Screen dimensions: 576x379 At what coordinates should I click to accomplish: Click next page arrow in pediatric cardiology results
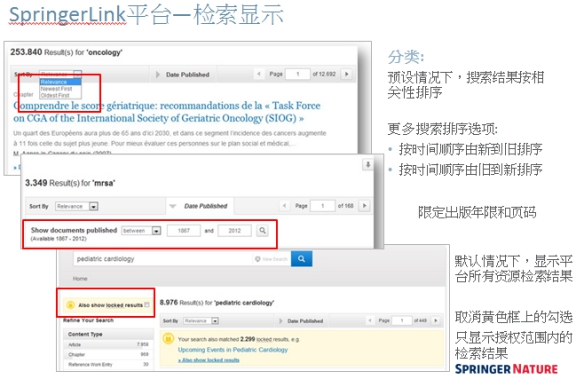tap(436, 321)
